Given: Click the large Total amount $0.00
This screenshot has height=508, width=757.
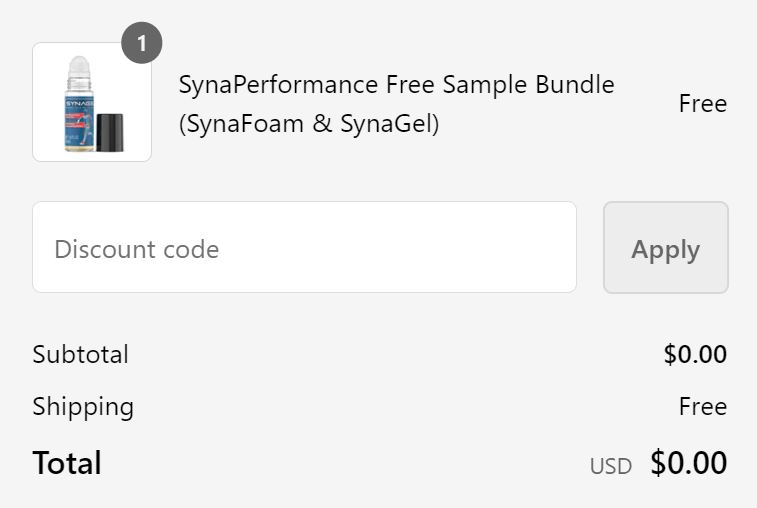Looking at the screenshot, I should 688,463.
